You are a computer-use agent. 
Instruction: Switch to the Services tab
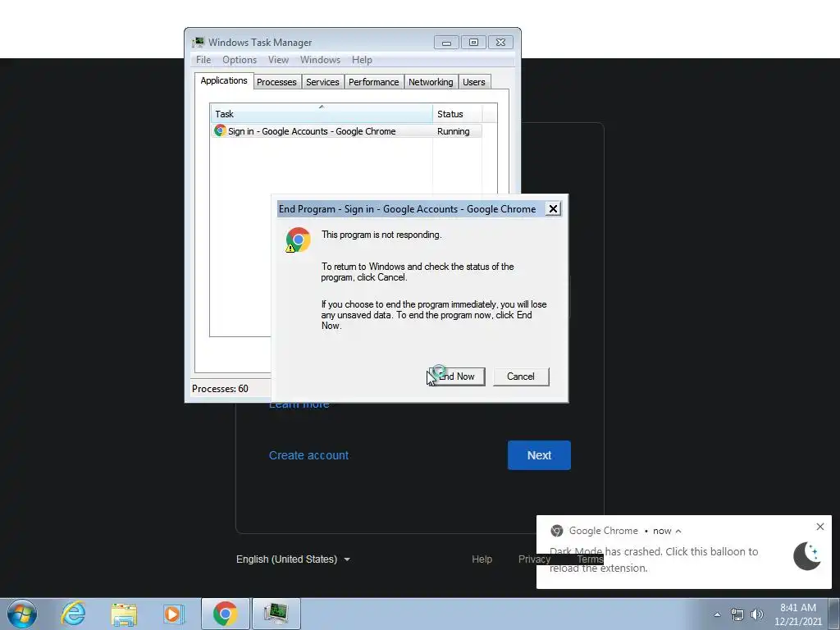click(x=322, y=82)
